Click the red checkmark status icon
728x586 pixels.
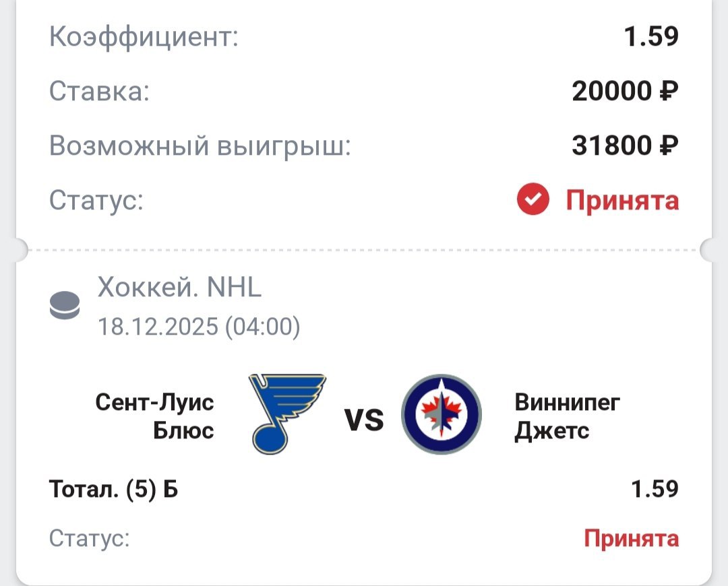coord(533,200)
